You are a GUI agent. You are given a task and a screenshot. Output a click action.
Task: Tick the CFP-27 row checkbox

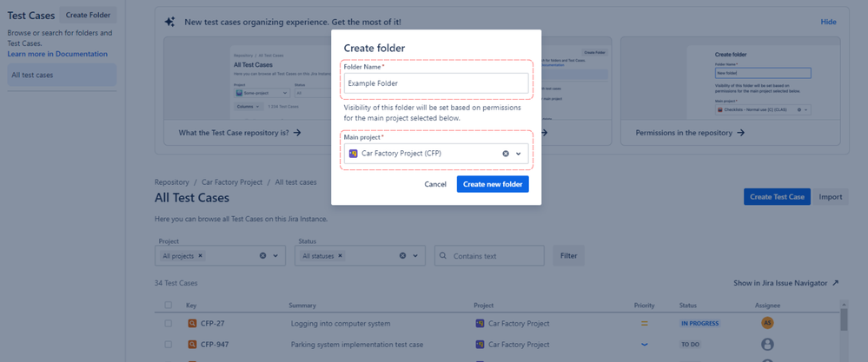(x=169, y=323)
